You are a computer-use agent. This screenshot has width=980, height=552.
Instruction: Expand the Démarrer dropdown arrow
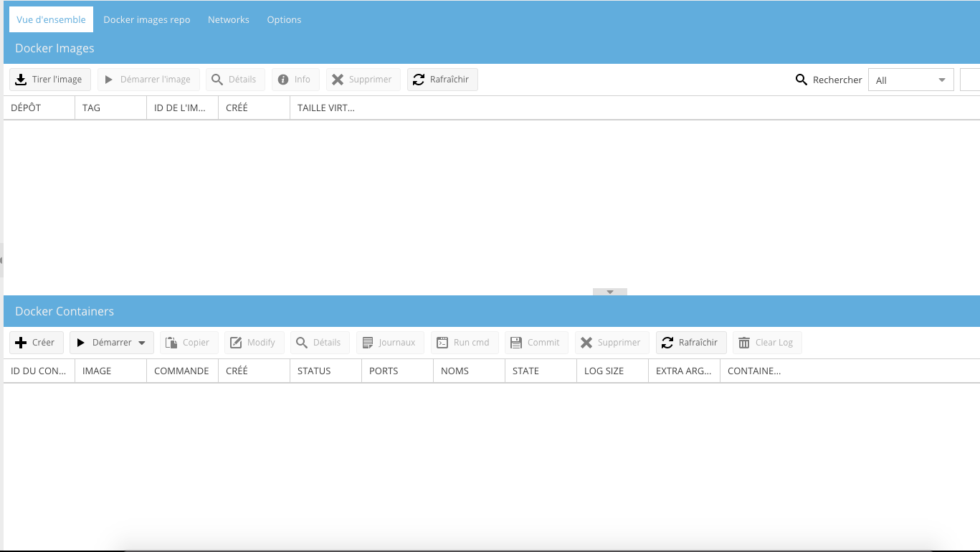point(142,343)
